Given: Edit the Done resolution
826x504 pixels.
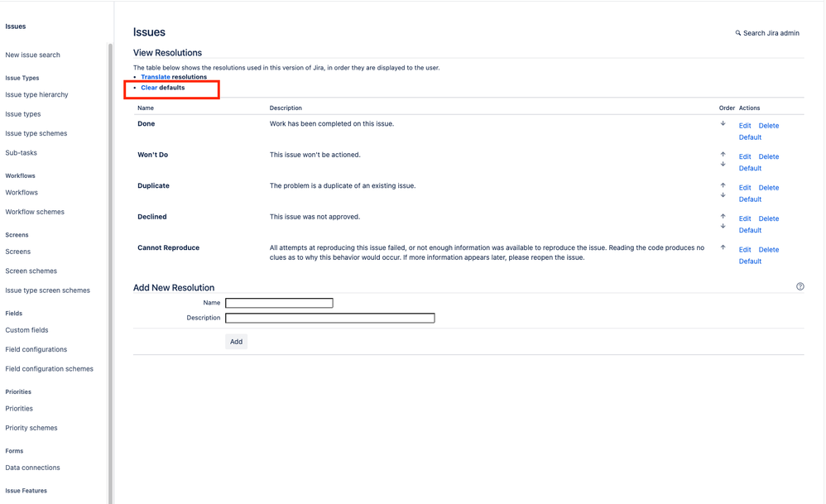Looking at the screenshot, I should pos(744,125).
